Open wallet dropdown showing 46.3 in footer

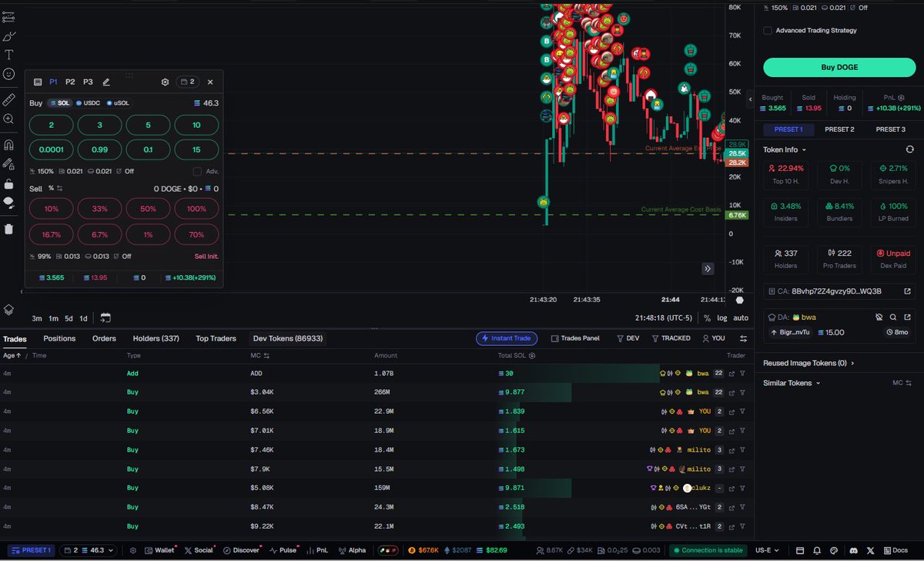89,551
